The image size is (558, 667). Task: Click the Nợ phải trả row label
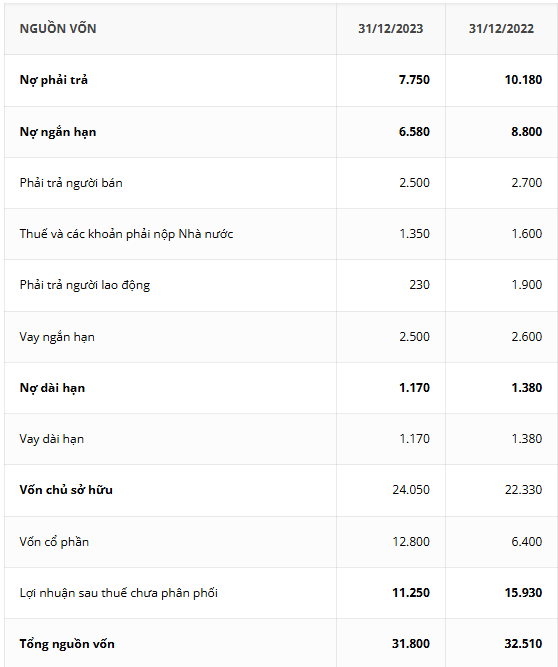pyautogui.click(x=54, y=80)
